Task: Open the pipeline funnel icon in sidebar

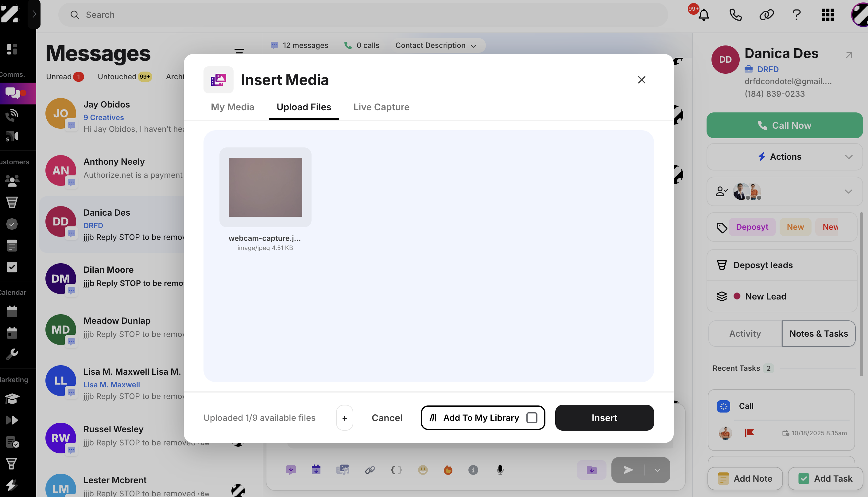Action: [x=12, y=202]
